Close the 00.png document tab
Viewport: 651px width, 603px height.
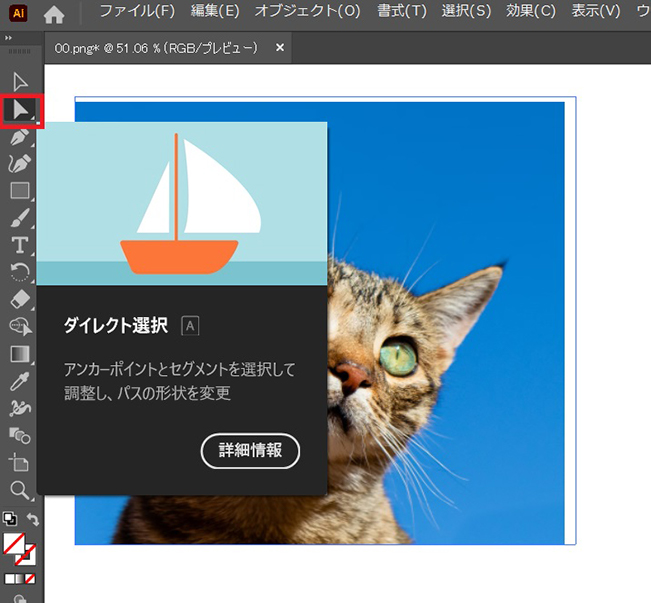tap(280, 48)
